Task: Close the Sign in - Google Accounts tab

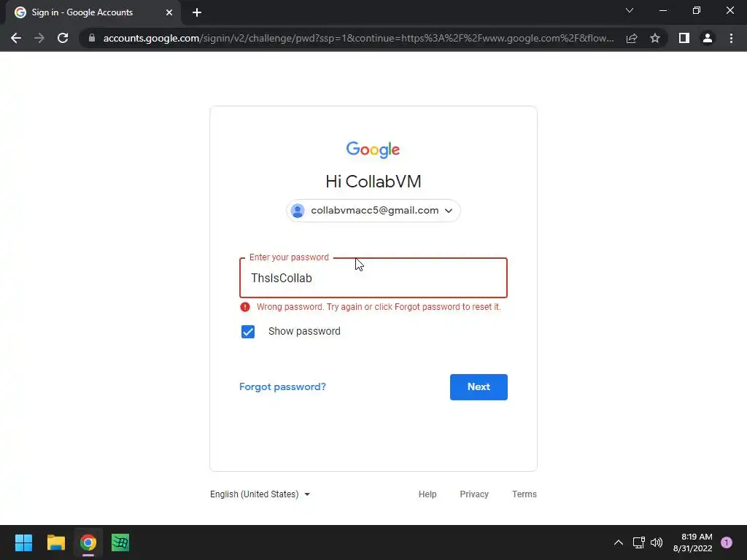Action: click(169, 12)
